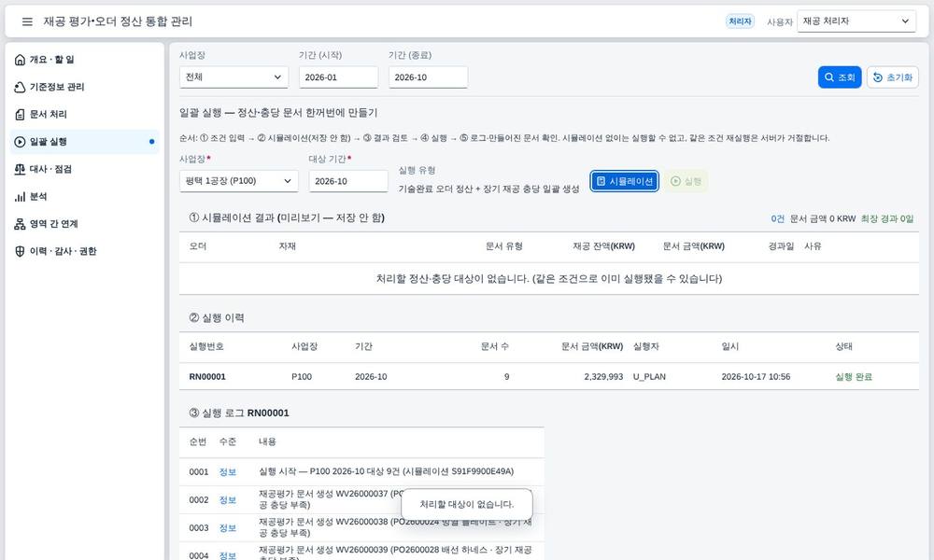Click the 재공 잔액(KRW) column header
The height and width of the screenshot is (560, 934).
click(603, 246)
